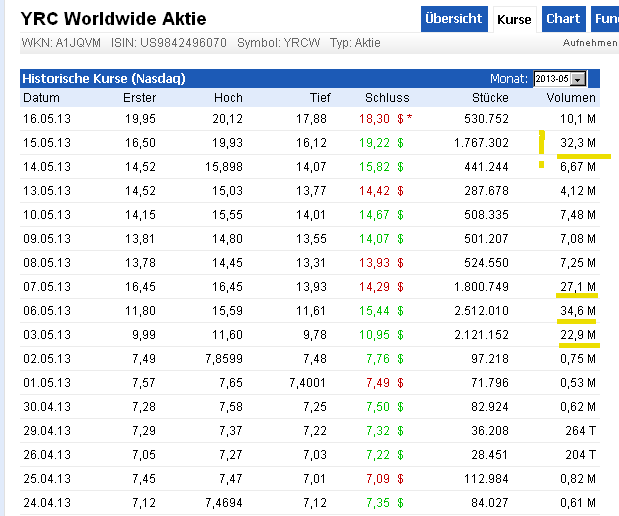Click the red asterisk beside 18,30

(x=409, y=119)
